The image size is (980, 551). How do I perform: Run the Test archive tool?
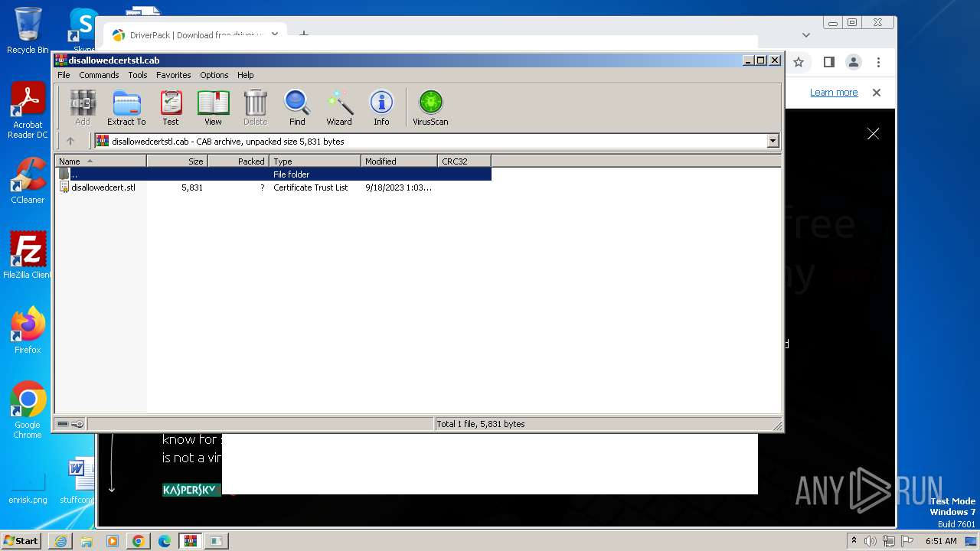(x=171, y=108)
